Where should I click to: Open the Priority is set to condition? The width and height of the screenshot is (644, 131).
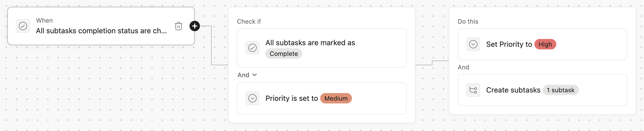322,98
